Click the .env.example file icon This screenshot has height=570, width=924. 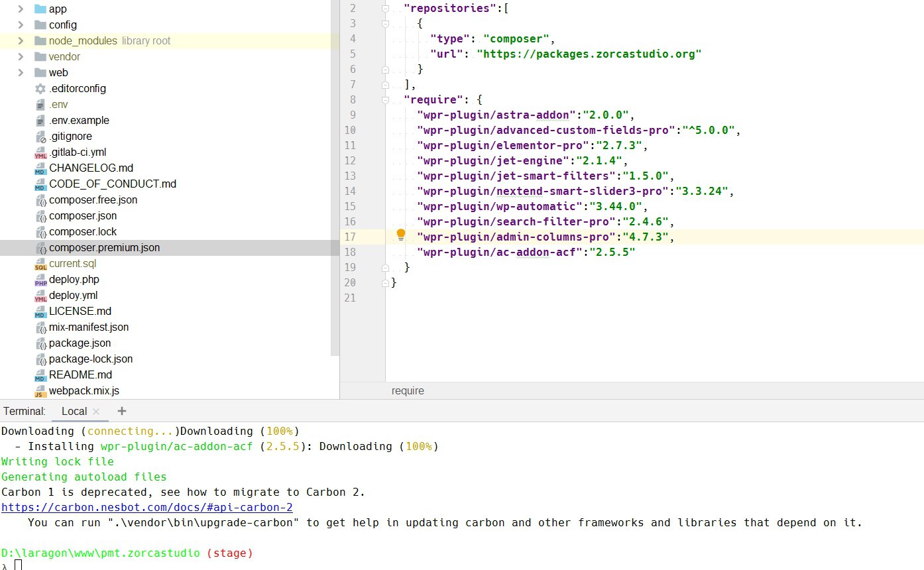point(40,120)
